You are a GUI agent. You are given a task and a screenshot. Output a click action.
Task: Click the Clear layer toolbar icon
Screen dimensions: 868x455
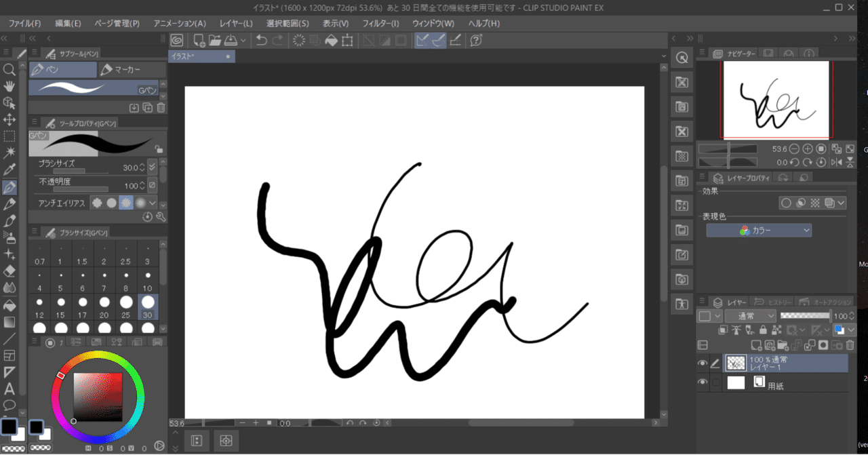(298, 40)
